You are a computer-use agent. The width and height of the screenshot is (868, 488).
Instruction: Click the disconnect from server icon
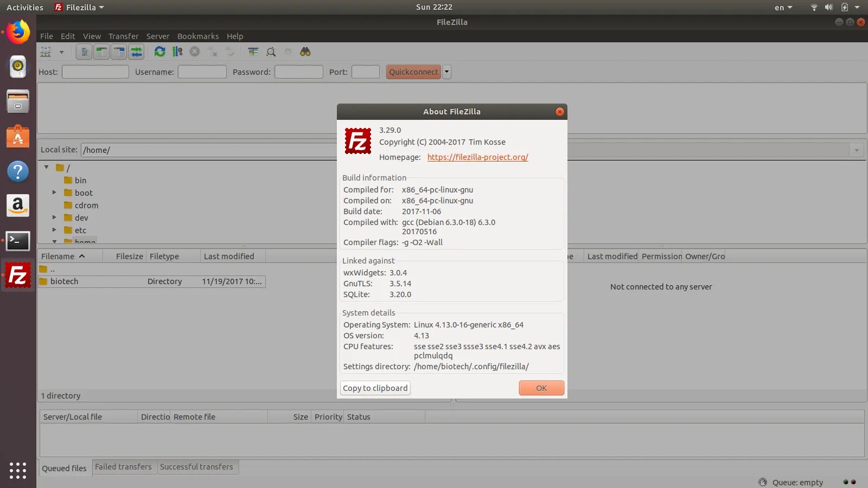213,52
